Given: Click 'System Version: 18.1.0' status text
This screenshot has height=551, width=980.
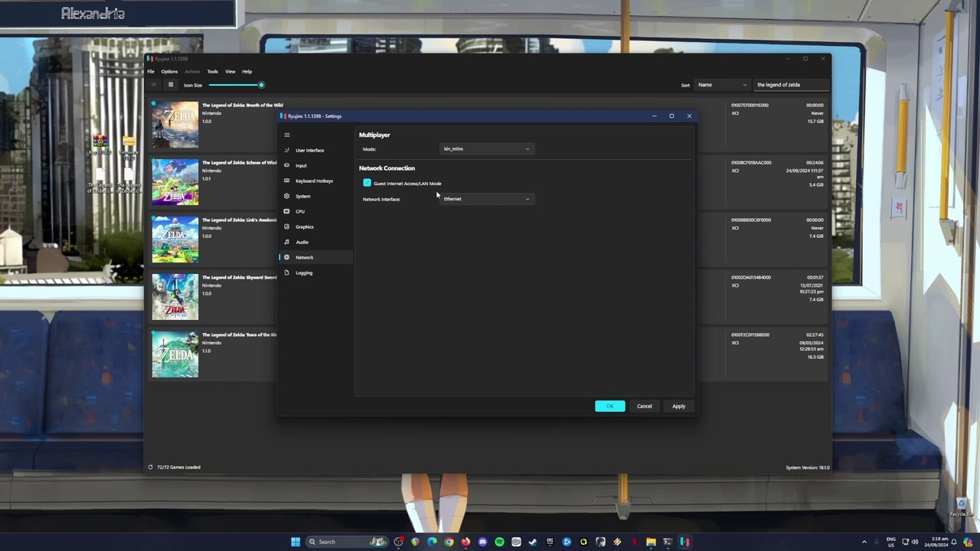Looking at the screenshot, I should point(808,468).
